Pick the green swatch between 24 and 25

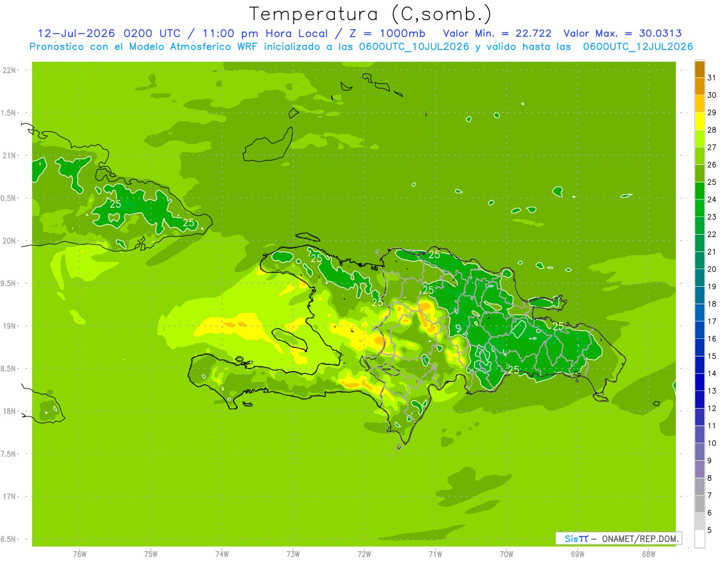click(699, 191)
